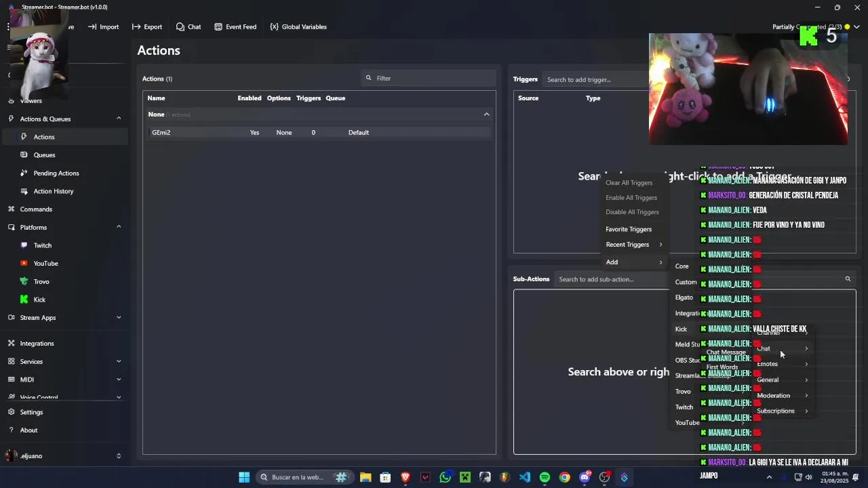Collapse the None action group
Viewport: 868px width, 488px height.
pos(486,115)
